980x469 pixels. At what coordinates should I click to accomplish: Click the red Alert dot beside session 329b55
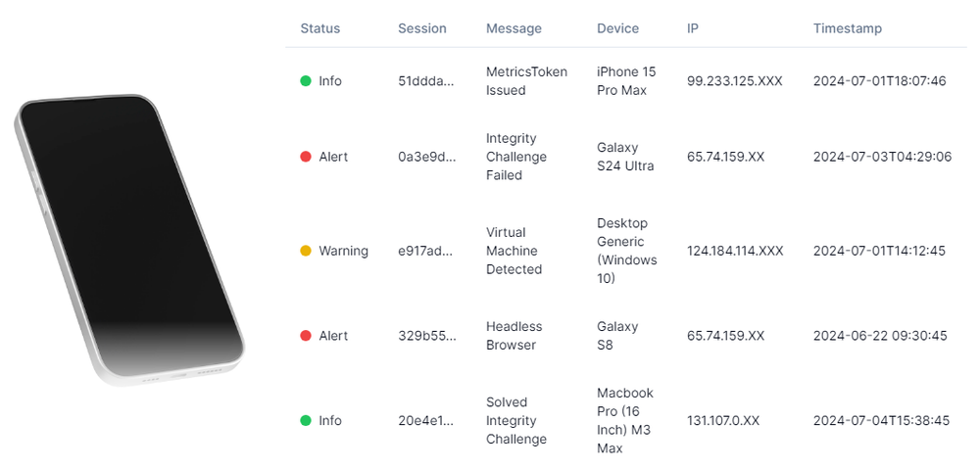click(306, 336)
